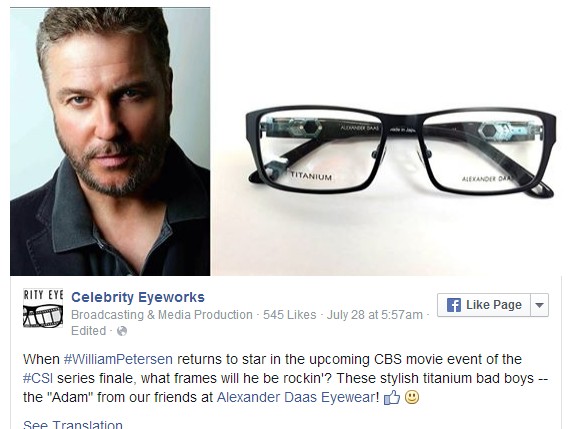Click Broadcasting & Media Production category text
Viewport: 570px width, 429px height.
coord(162,314)
